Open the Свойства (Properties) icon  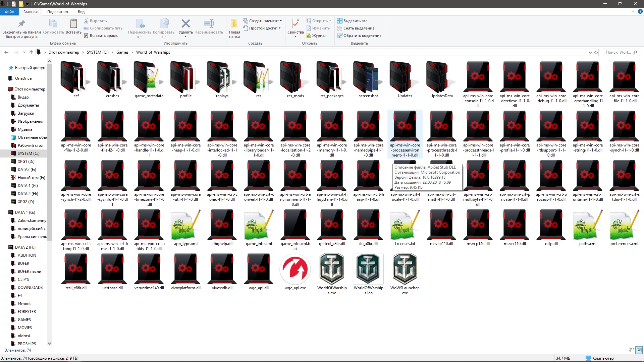point(296,24)
